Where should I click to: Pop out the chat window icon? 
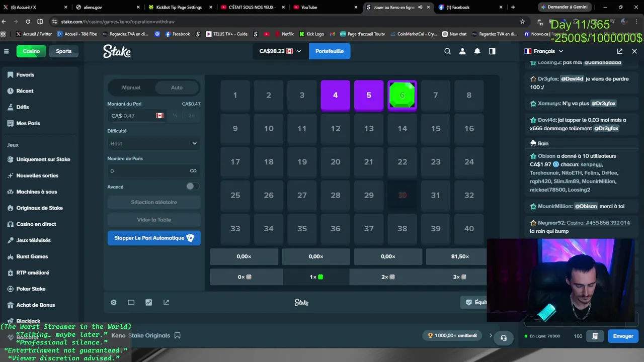619,51
